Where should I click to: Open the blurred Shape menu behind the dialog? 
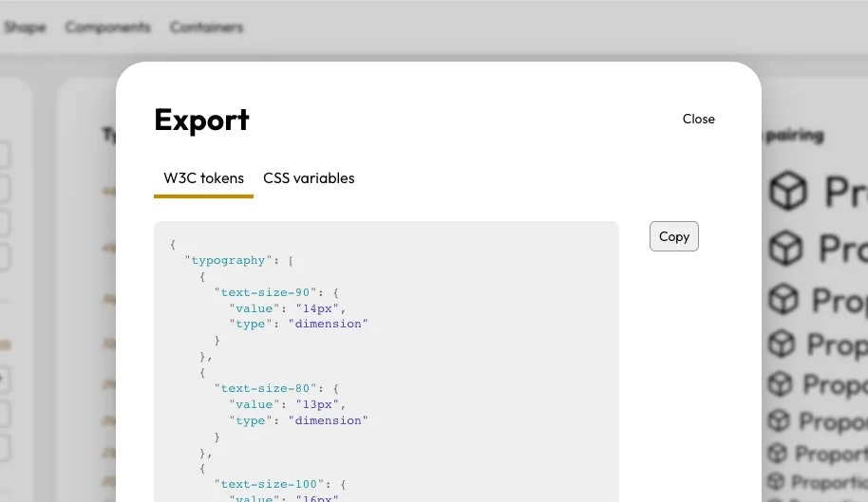click(x=25, y=28)
